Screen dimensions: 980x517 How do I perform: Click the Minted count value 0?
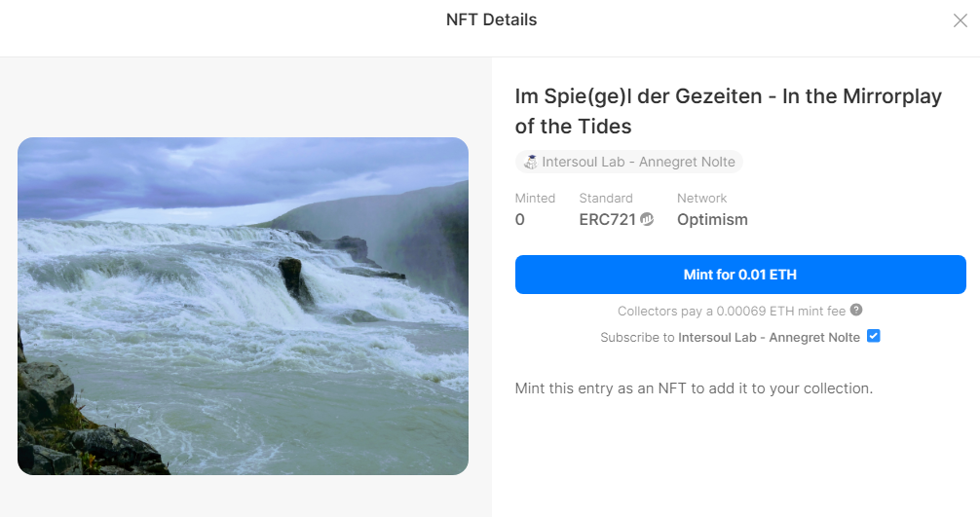click(520, 220)
